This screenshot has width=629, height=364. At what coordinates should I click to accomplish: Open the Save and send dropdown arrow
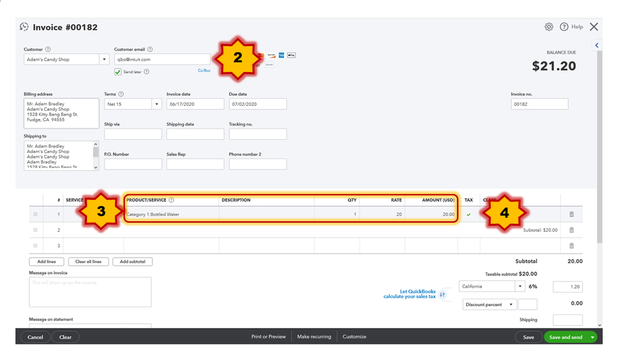(592, 337)
